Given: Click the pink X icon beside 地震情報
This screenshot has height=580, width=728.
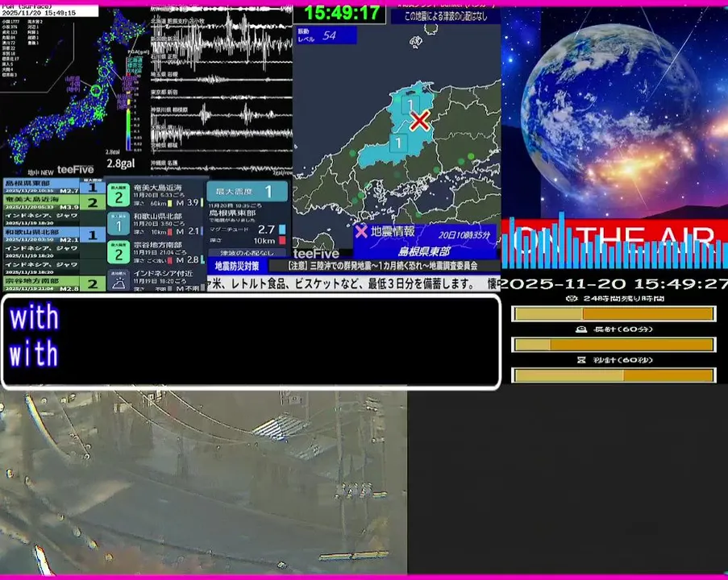Looking at the screenshot, I should [x=360, y=231].
